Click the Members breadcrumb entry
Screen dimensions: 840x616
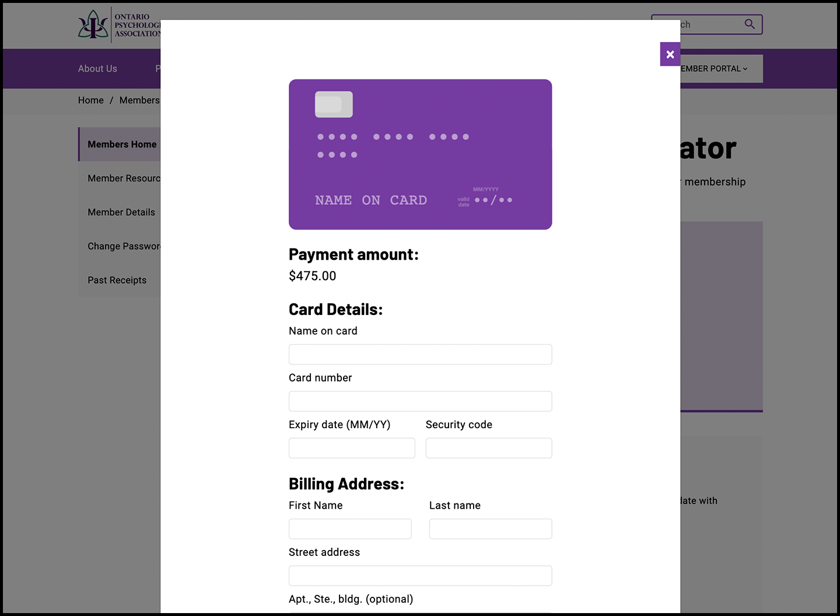(x=139, y=100)
